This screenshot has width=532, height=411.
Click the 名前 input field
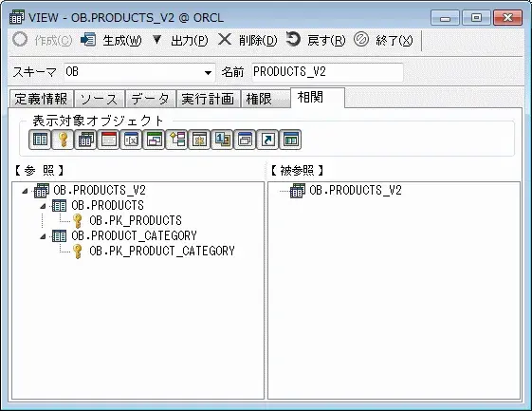pyautogui.click(x=327, y=72)
